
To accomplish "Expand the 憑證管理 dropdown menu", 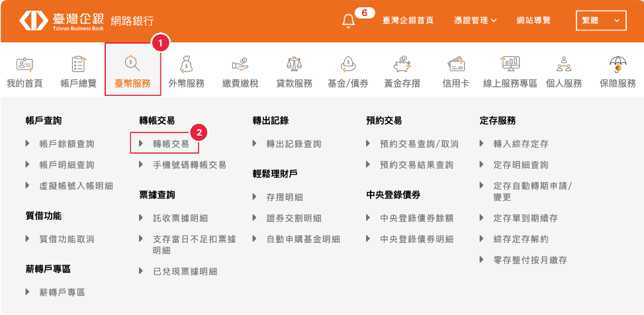I will pos(476,21).
